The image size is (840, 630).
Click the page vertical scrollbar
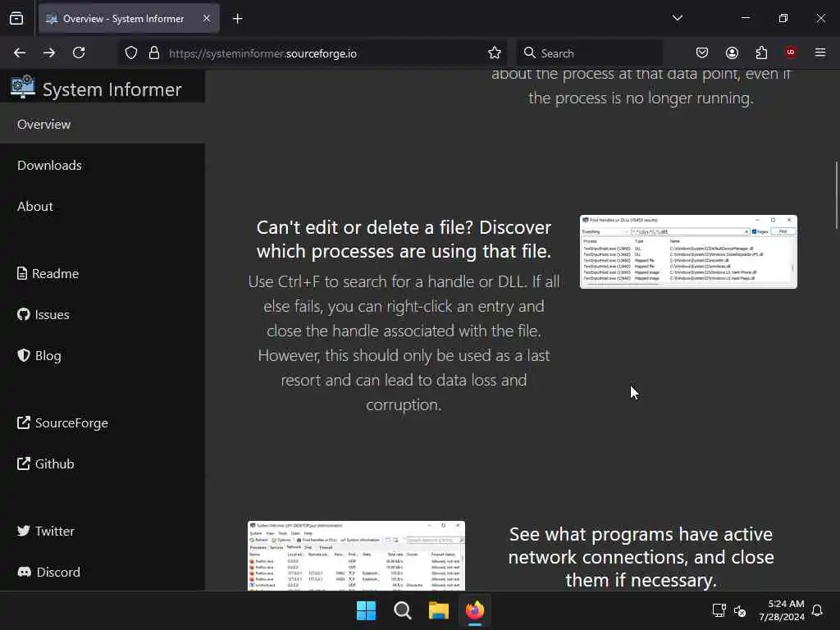point(836,195)
